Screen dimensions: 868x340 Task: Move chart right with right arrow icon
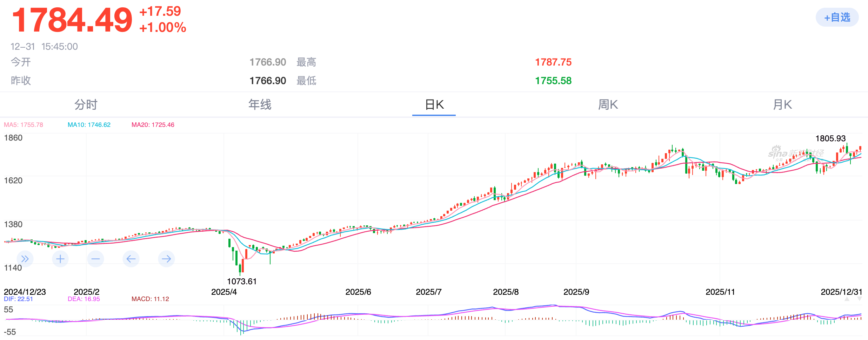[x=166, y=259]
